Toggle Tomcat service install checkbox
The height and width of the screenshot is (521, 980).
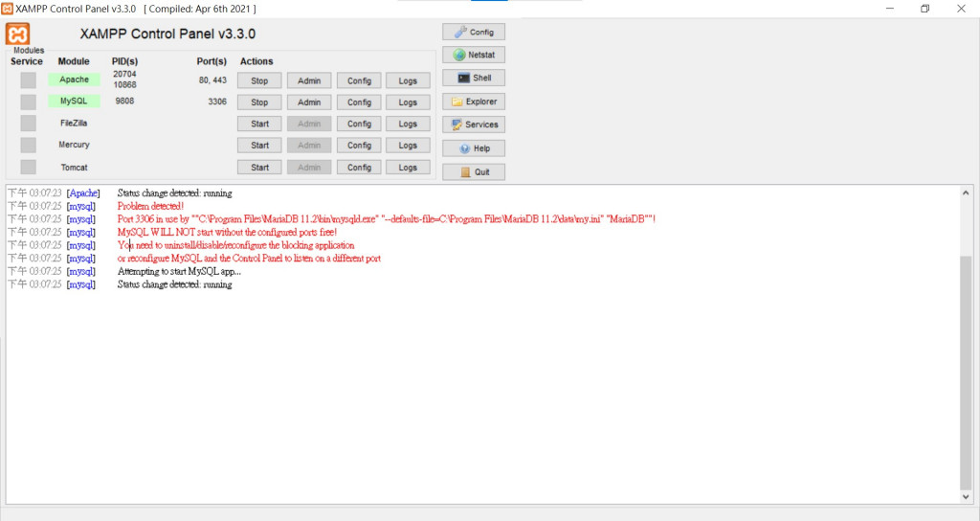[x=28, y=167]
